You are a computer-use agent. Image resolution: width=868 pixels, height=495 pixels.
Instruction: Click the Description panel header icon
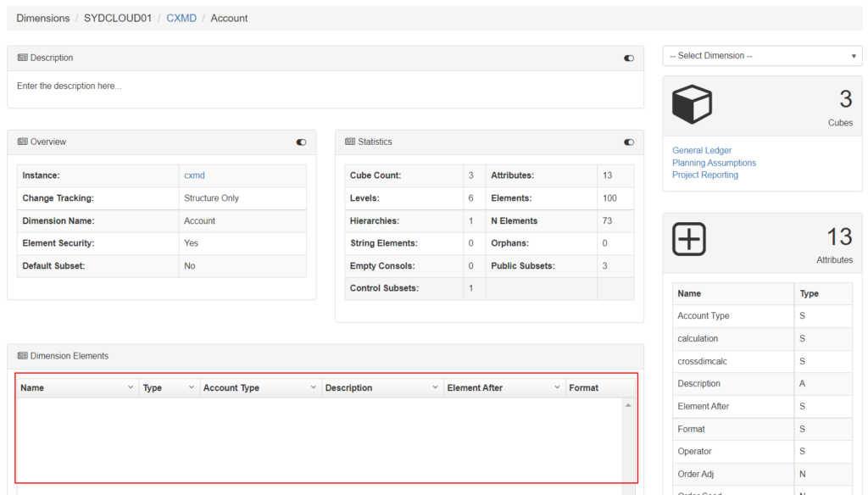[x=22, y=58]
